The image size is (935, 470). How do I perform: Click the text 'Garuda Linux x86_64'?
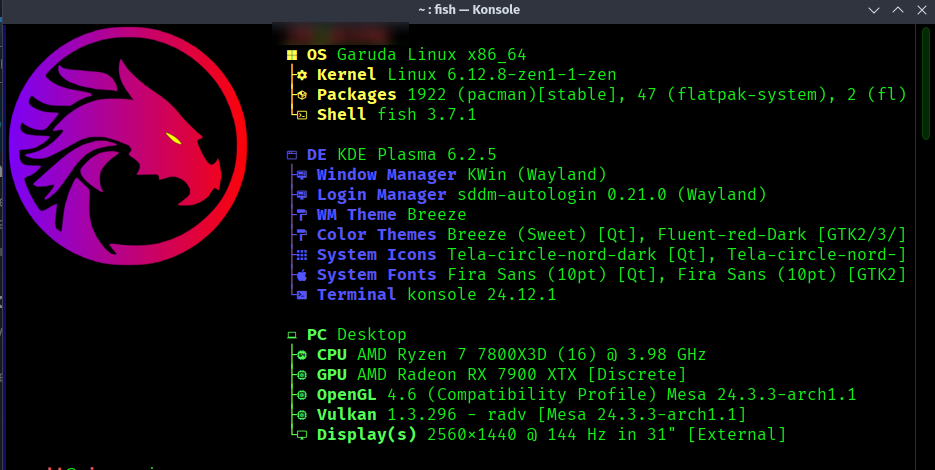pyautogui.click(x=432, y=55)
